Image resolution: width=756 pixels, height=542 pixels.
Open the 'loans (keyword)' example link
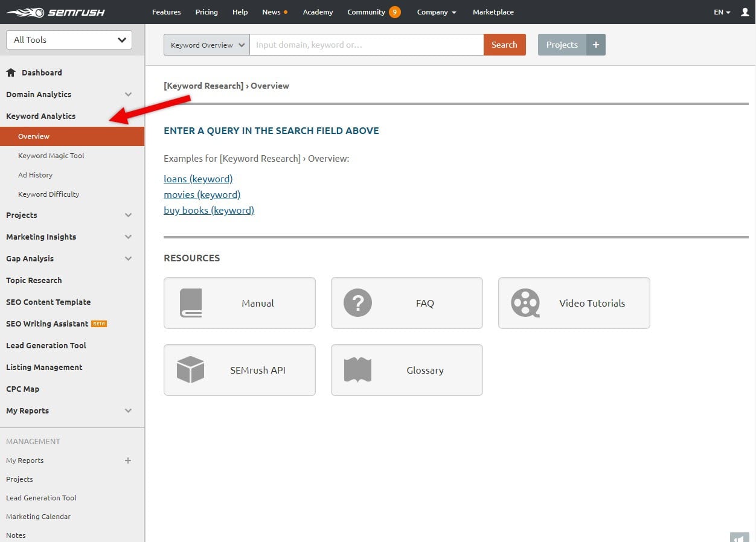click(x=198, y=179)
